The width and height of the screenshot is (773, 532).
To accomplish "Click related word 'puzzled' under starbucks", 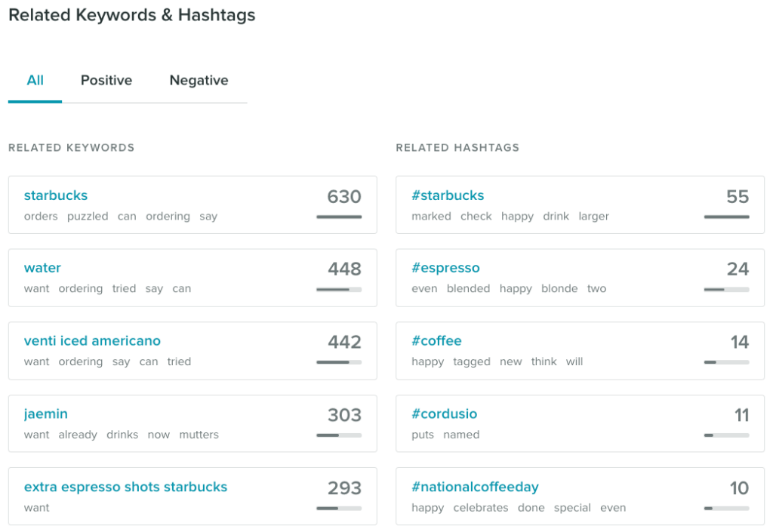I will pos(88,217).
